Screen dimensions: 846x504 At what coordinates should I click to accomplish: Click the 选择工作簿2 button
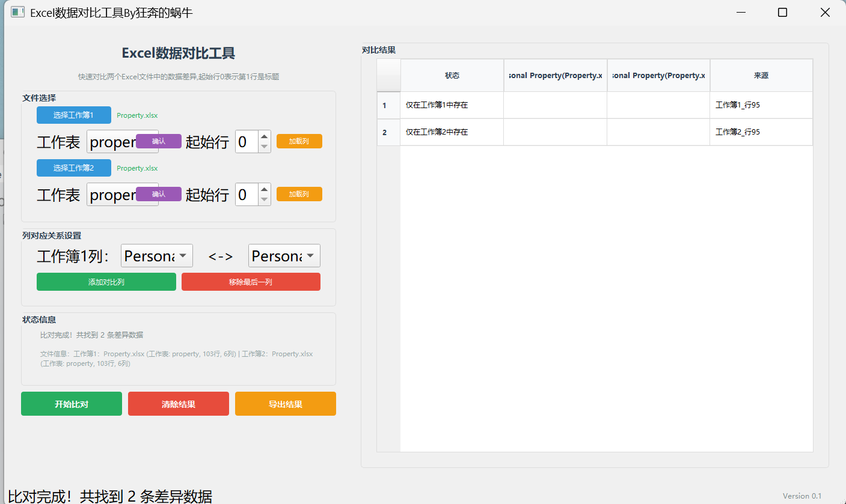tap(73, 168)
